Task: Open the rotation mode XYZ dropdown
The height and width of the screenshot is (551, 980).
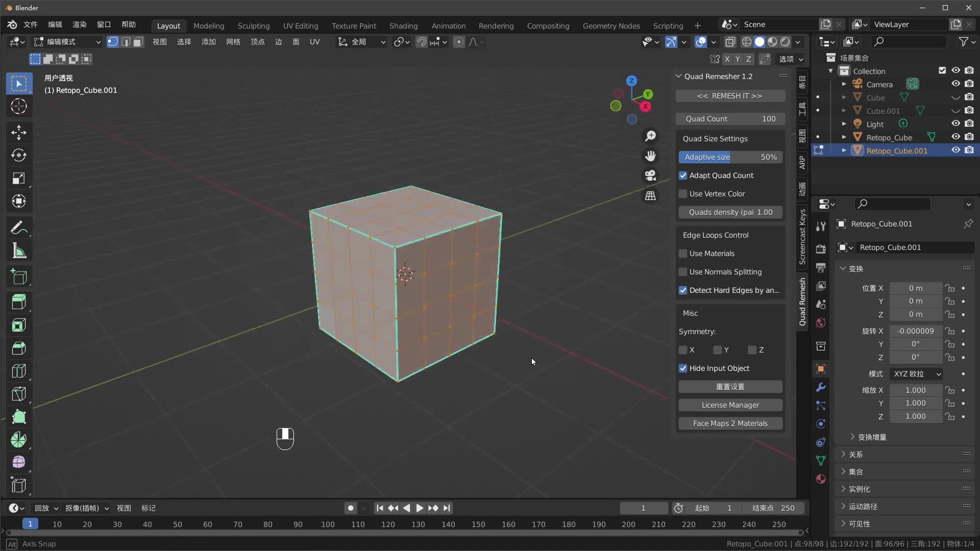Action: click(916, 374)
